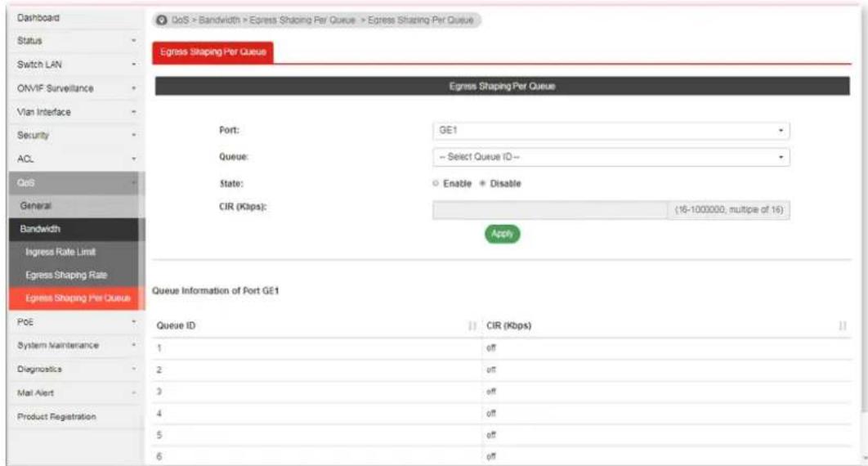Click Queue ID 2 row cell
Screen dimensions: 868x466
tap(316, 370)
